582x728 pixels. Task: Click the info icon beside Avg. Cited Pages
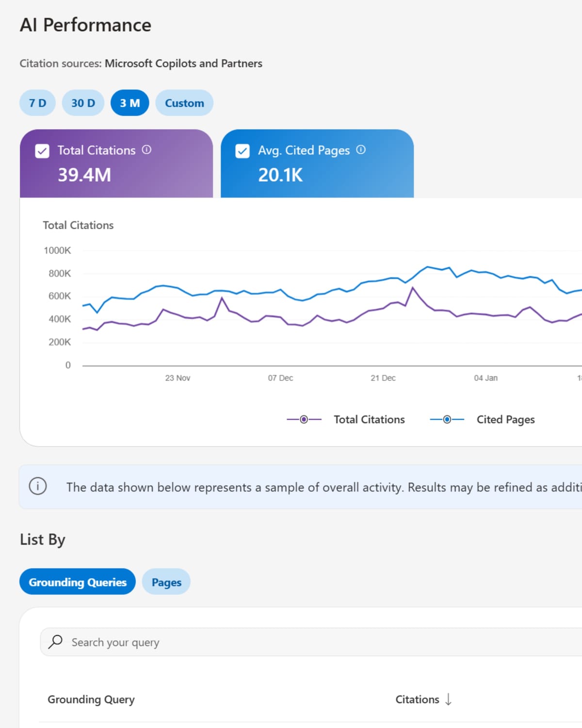click(x=361, y=150)
